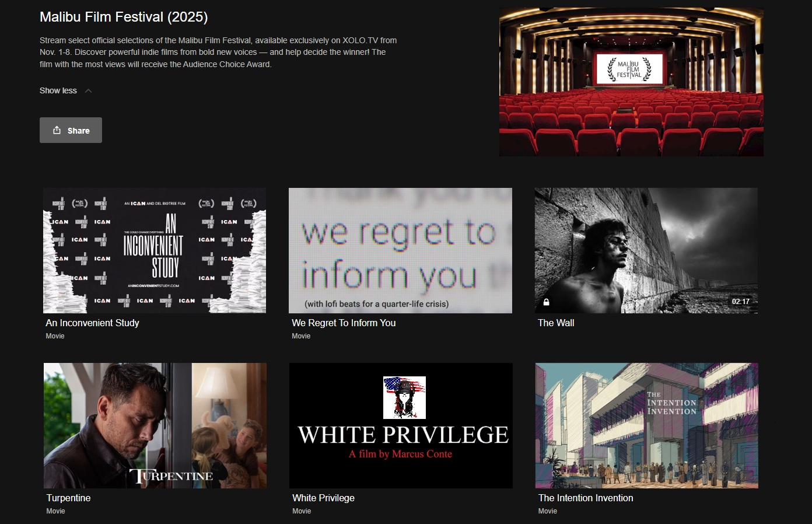Image resolution: width=812 pixels, height=524 pixels.
Task: Open The Wall thumbnail
Action: point(646,250)
